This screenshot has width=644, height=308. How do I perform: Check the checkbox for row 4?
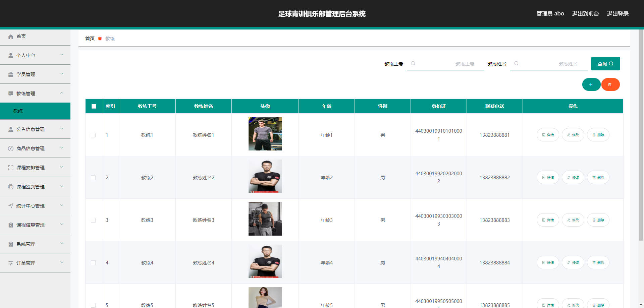[x=93, y=263]
